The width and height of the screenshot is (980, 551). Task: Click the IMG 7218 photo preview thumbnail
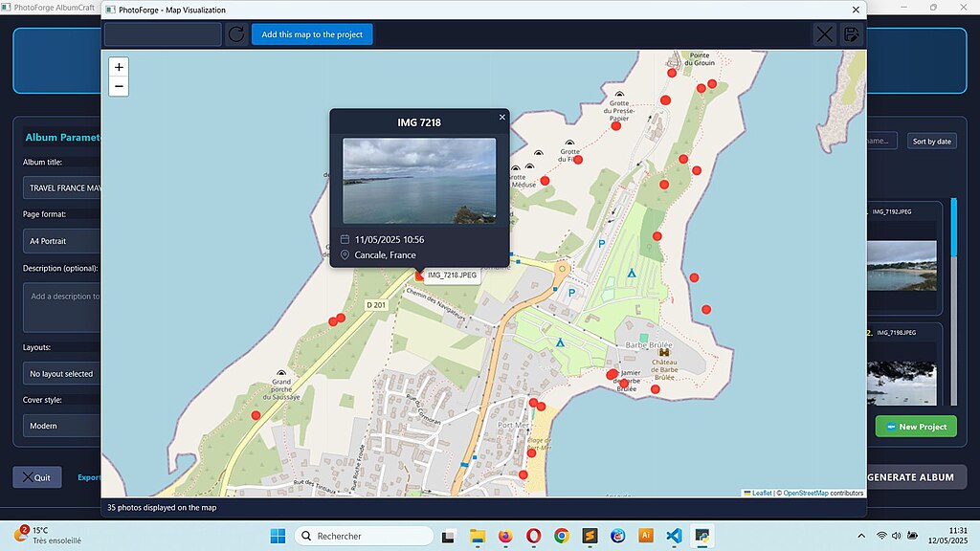click(419, 181)
